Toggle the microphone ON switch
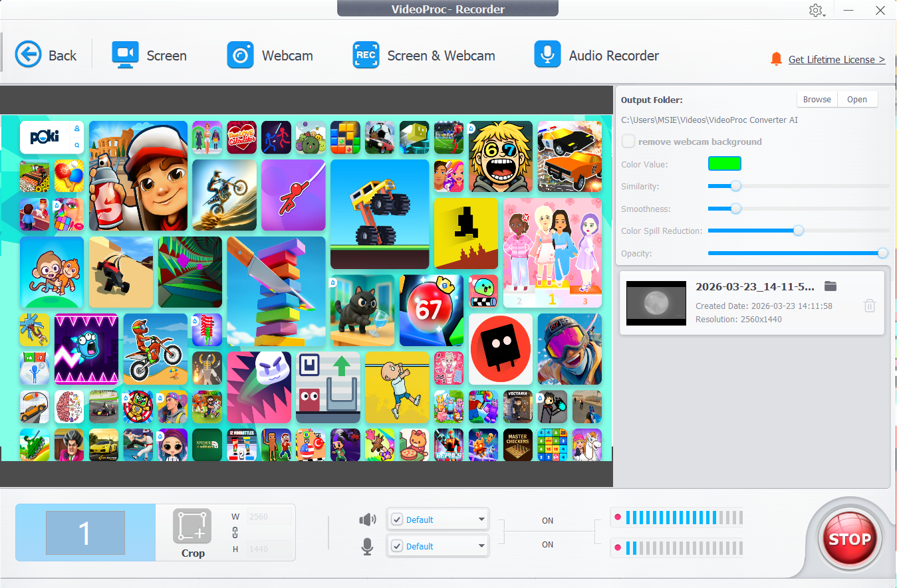897x588 pixels. pyautogui.click(x=547, y=545)
